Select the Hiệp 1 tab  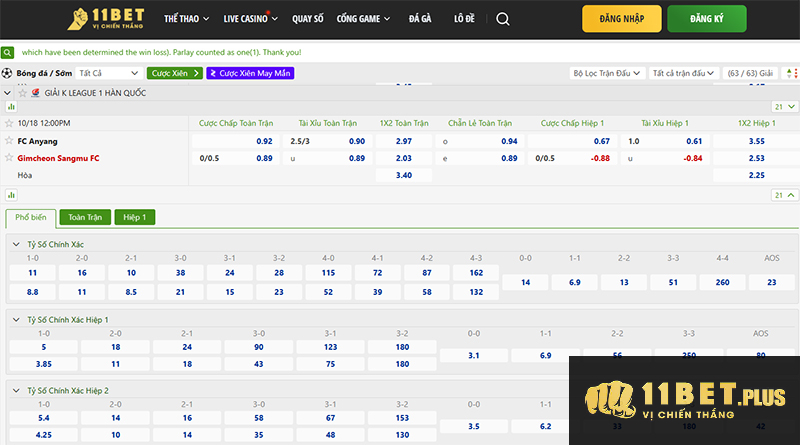coord(134,217)
